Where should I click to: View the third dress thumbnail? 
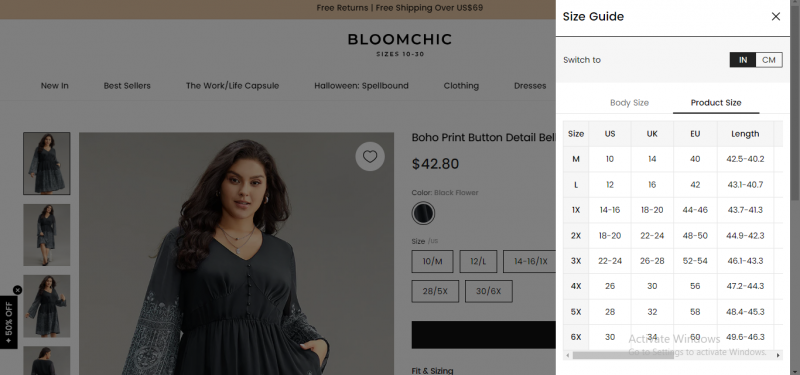[46, 306]
